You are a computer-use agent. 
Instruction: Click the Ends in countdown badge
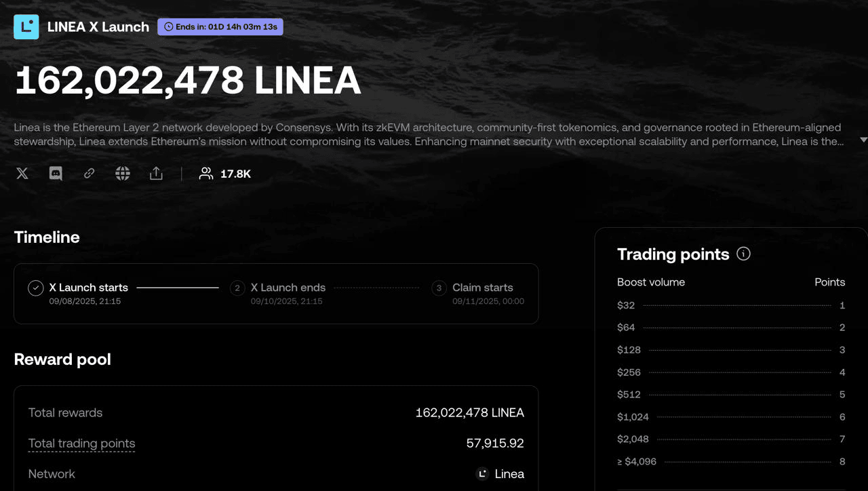point(220,27)
